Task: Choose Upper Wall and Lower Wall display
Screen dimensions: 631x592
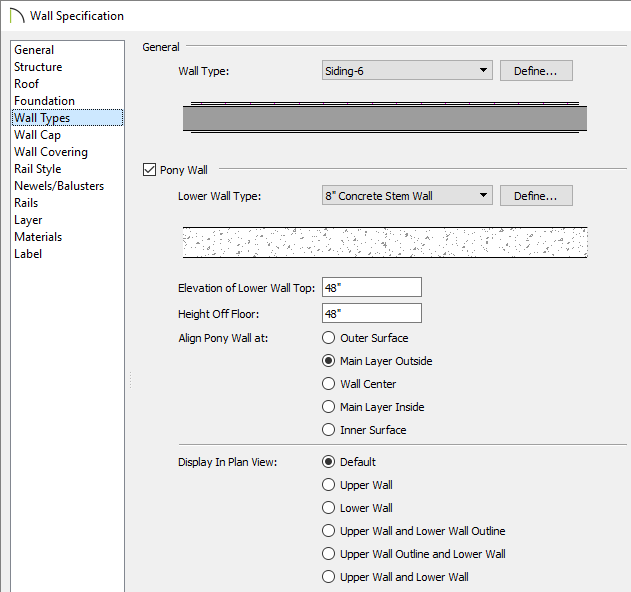Action: coord(329,577)
